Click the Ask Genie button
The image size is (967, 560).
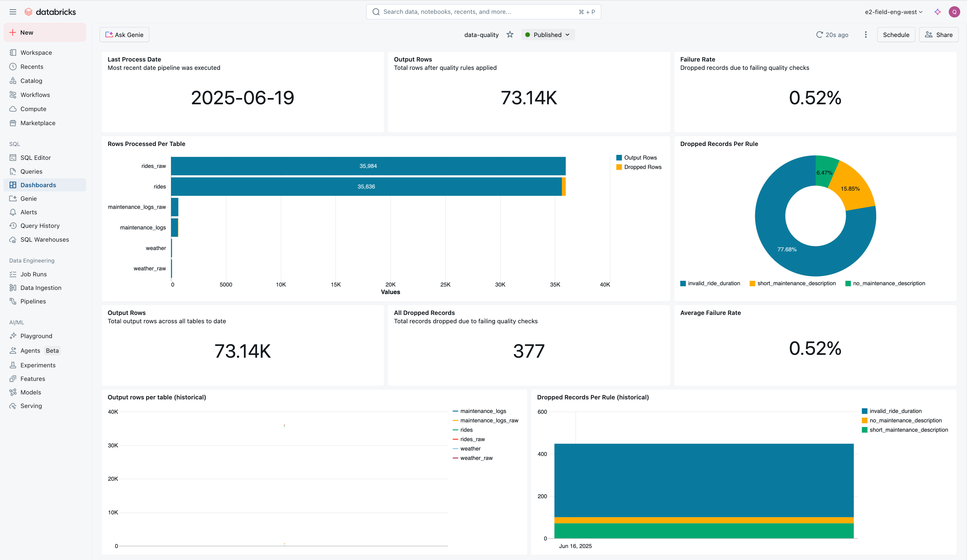click(124, 34)
